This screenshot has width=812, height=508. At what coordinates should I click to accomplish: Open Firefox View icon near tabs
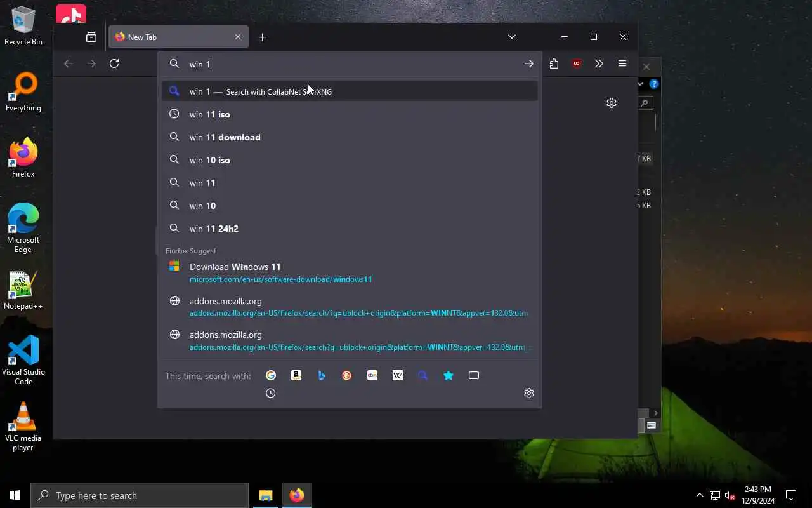[x=91, y=37]
